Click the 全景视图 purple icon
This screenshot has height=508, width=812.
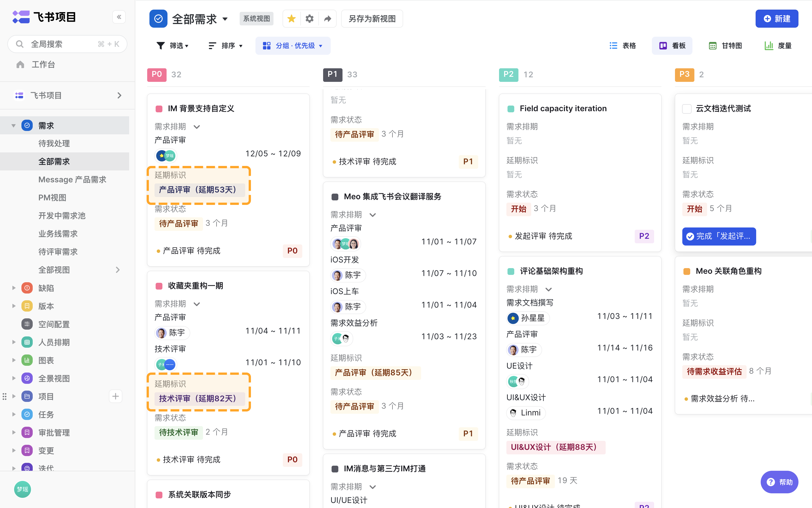(x=27, y=378)
